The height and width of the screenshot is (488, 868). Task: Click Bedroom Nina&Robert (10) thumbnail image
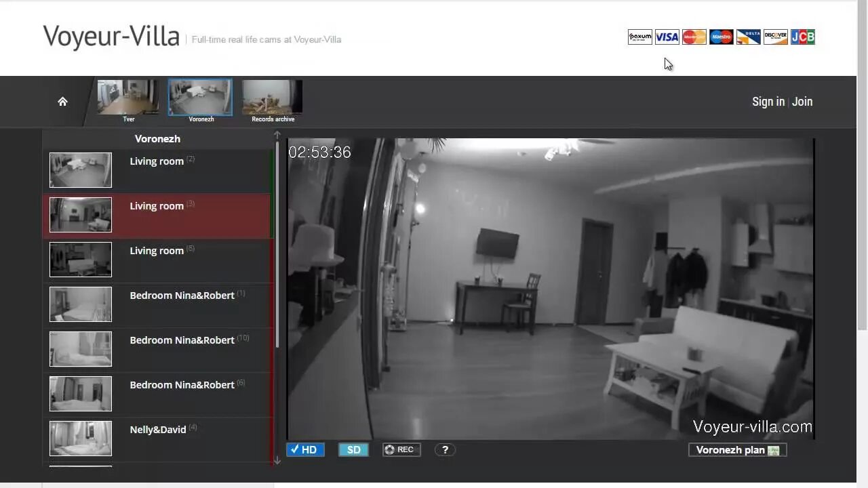coord(81,349)
